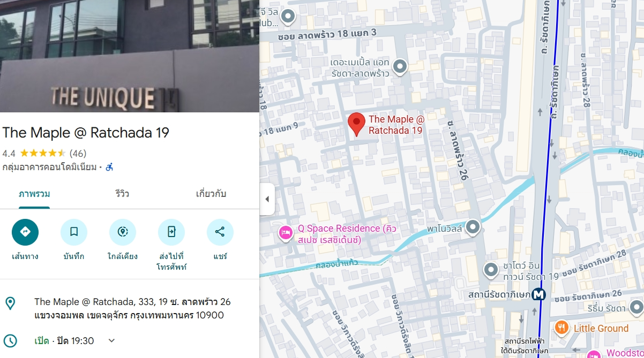Open the orange Little Ground restaurant marker
Screen dimensions: 644x358
561,327
